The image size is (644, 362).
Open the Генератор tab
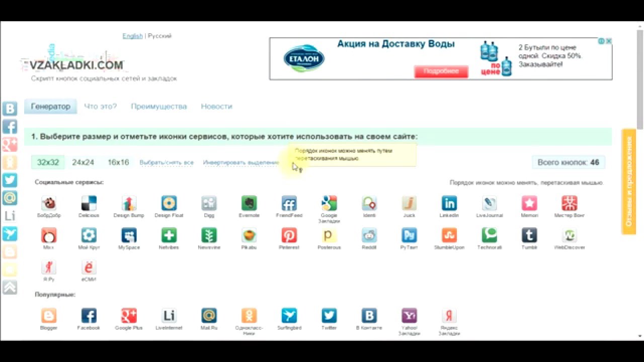pyautogui.click(x=50, y=107)
